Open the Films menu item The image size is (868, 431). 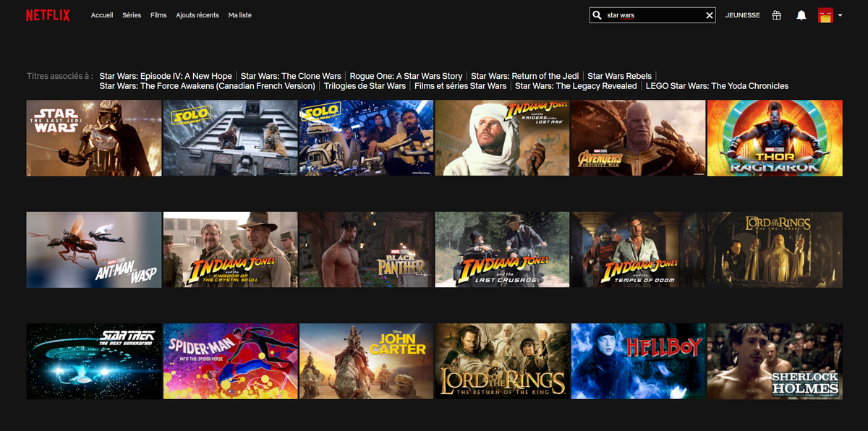(x=158, y=15)
